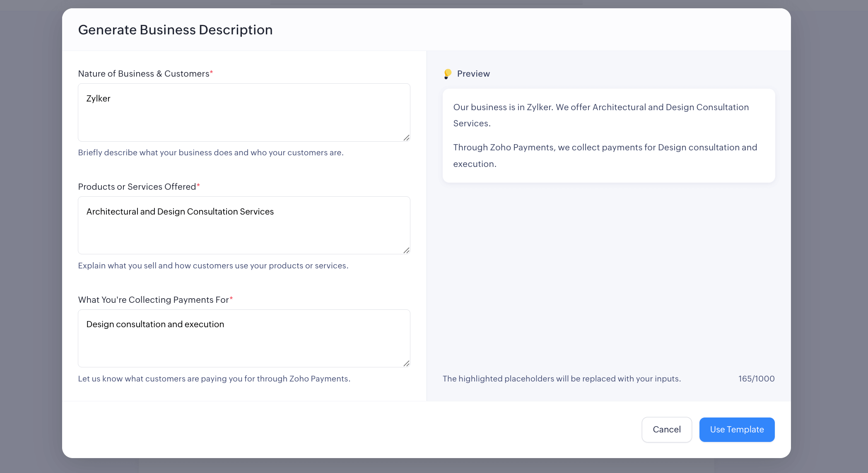Screen dimensions: 868x473
Task: Focus the Products or Services Offered field
Action: (244, 225)
